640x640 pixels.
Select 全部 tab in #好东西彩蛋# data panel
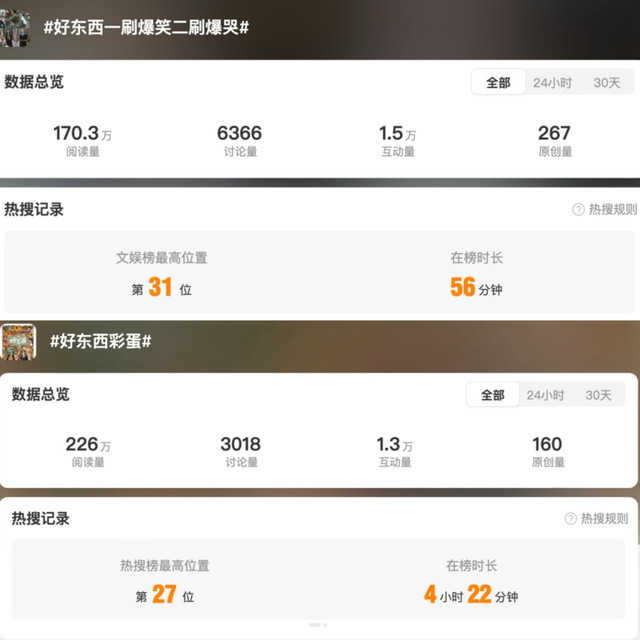point(493,395)
